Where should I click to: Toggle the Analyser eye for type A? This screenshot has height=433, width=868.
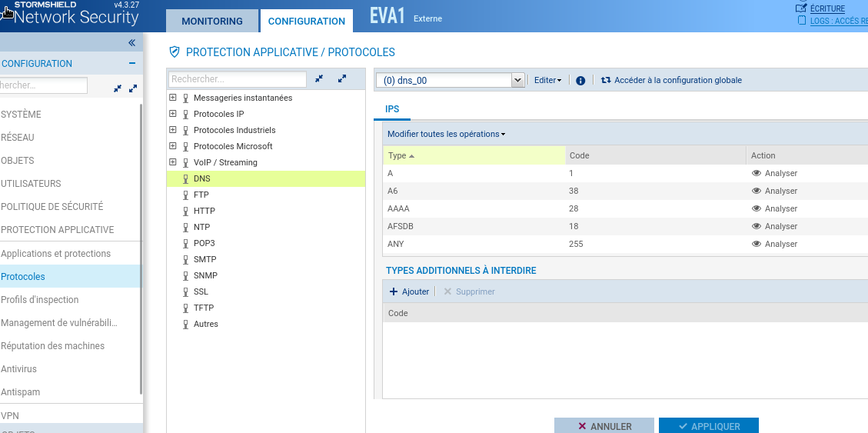pos(757,173)
